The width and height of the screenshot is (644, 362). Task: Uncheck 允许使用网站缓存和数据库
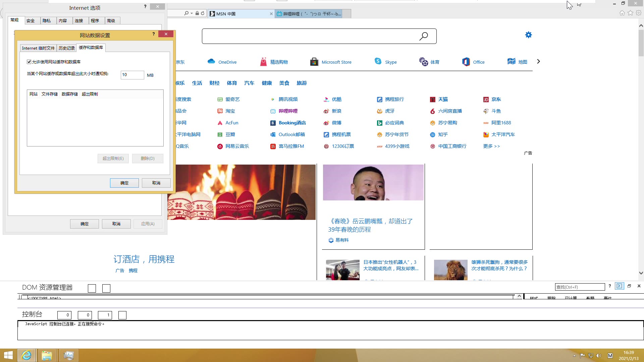29,62
